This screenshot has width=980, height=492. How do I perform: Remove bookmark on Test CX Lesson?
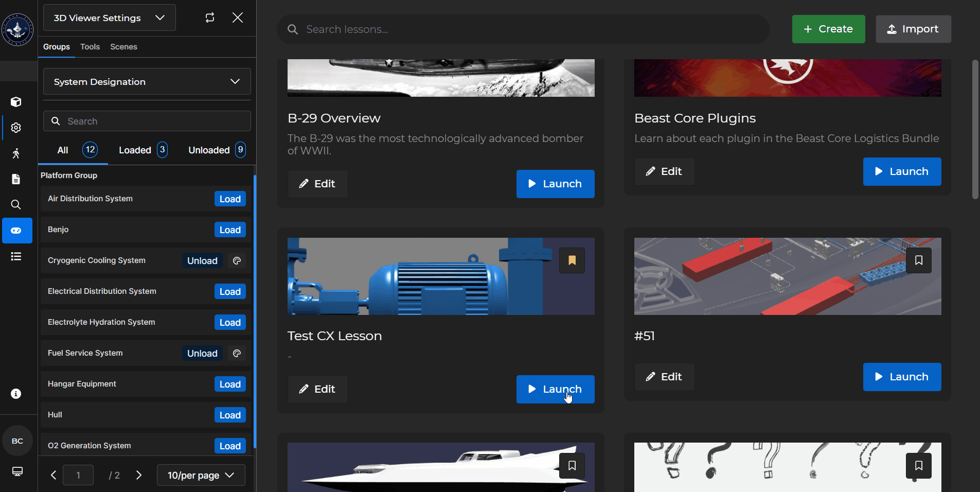pos(572,260)
